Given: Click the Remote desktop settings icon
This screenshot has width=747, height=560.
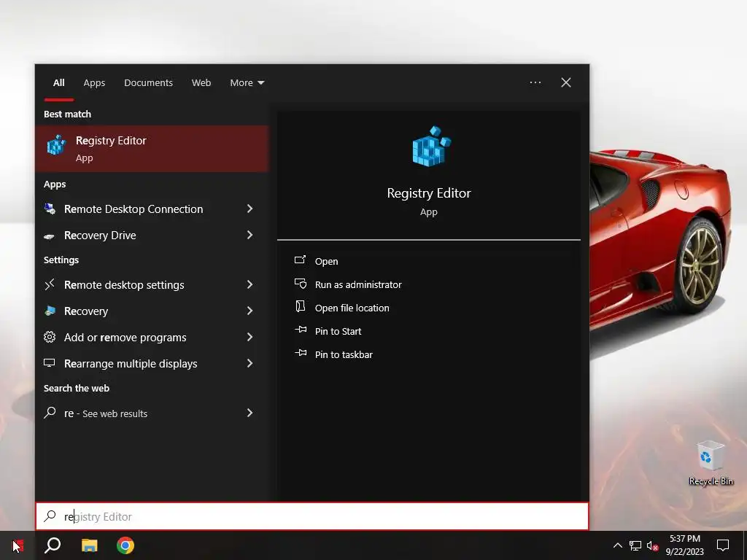Looking at the screenshot, I should [x=50, y=285].
